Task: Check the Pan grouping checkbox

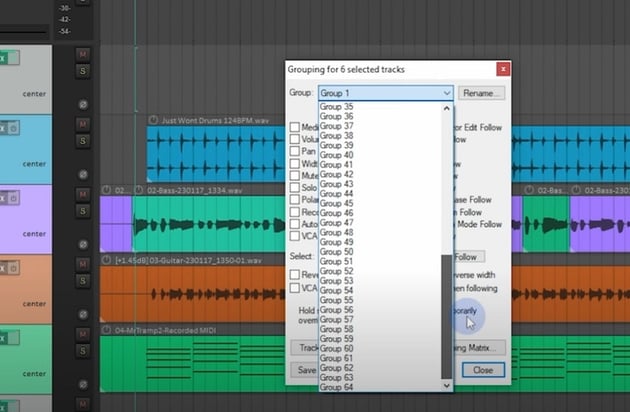Action: pos(295,151)
